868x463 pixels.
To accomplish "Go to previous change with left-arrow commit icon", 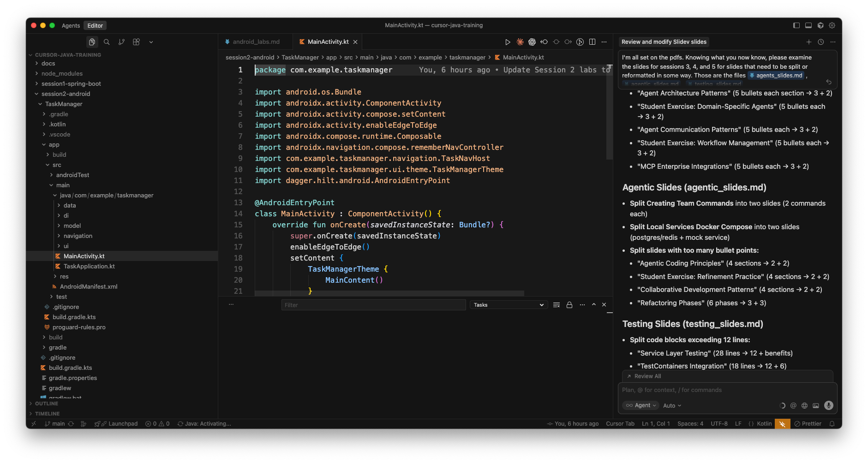I will [544, 42].
